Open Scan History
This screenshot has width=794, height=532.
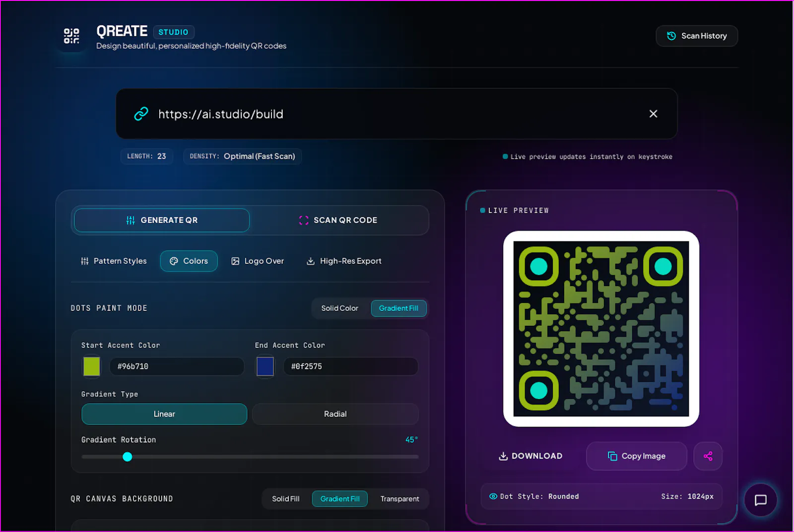pyautogui.click(x=697, y=36)
